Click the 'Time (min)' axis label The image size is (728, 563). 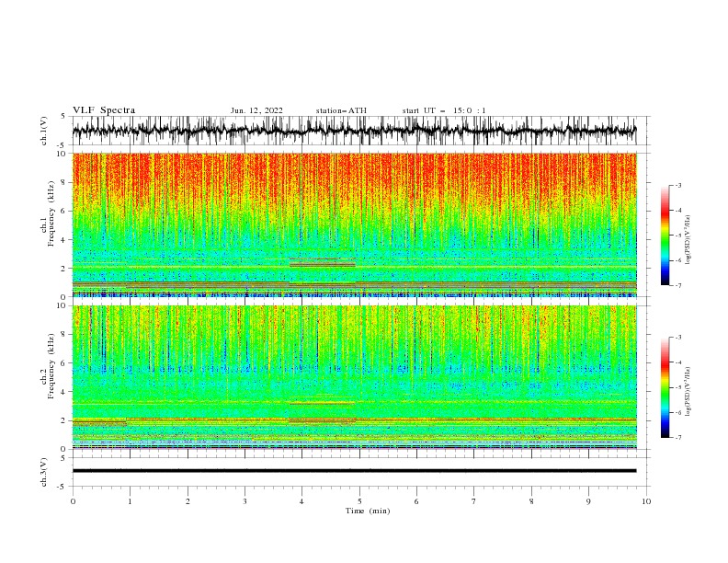(368, 511)
